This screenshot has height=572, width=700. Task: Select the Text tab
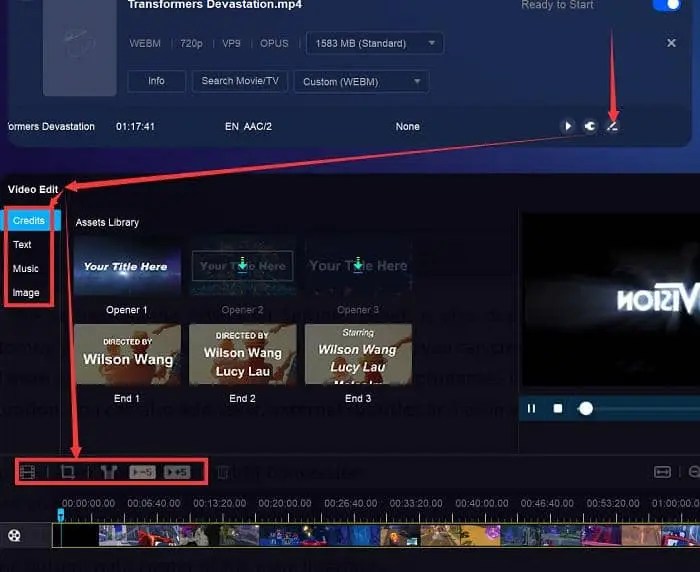[x=22, y=245]
